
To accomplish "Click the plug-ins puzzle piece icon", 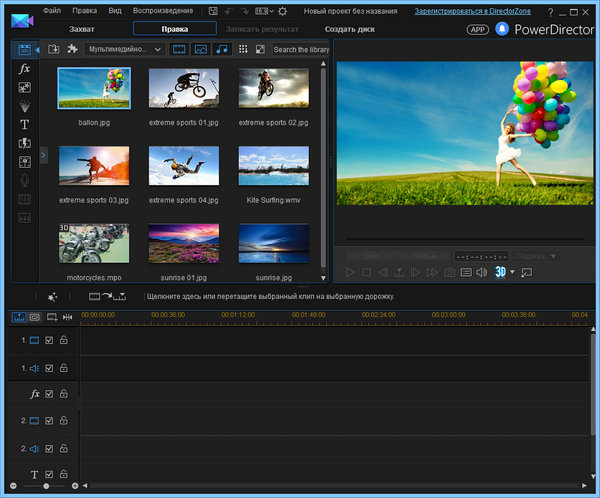I will pos(73,48).
